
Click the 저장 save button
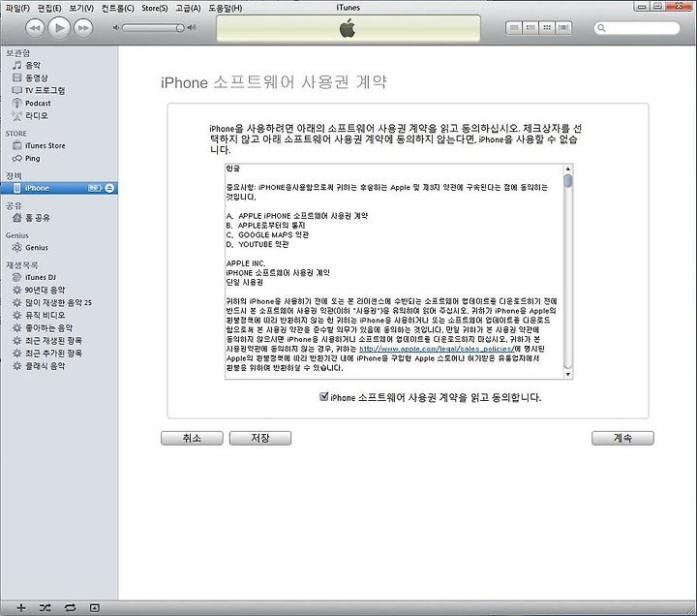pyautogui.click(x=260, y=438)
